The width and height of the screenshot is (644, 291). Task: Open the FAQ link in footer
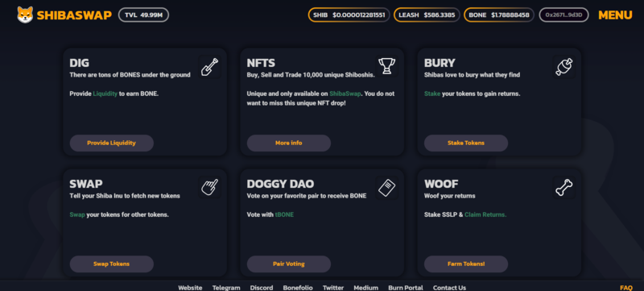(x=626, y=288)
